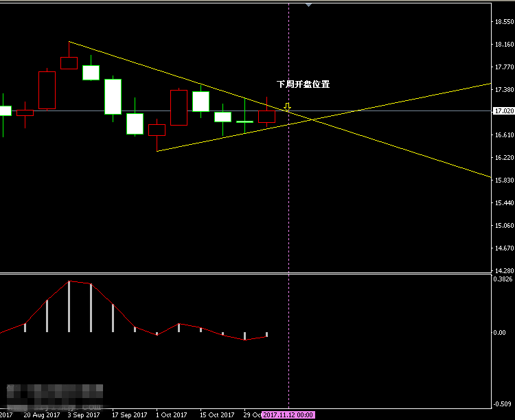
Task: Click the 1 Oct 2017 date on time axis
Action: [171, 415]
